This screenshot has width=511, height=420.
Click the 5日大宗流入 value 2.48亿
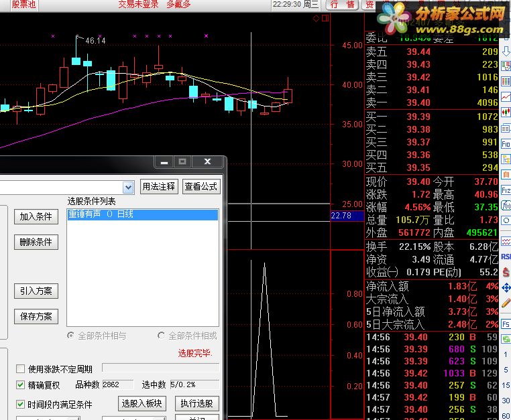[x=463, y=325]
